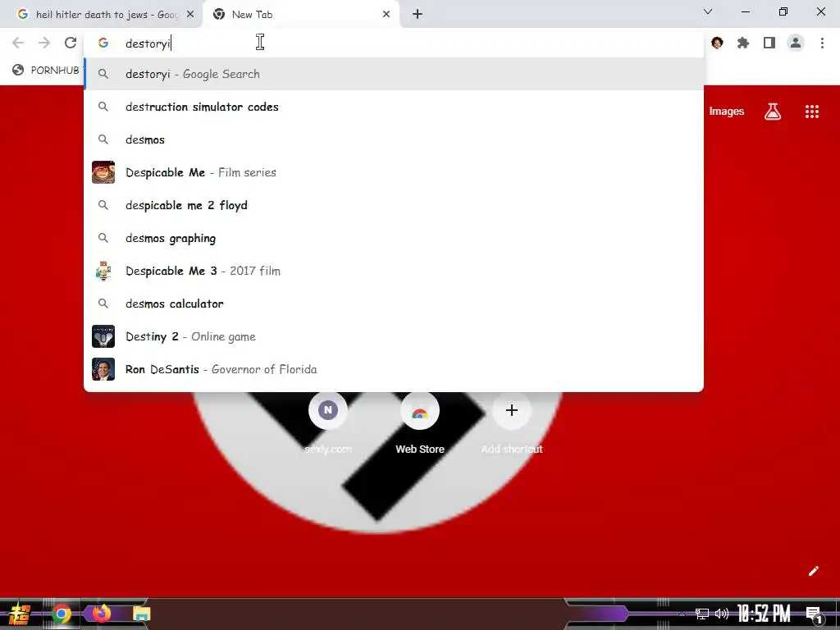Click the Add shortcut plus tile
This screenshot has height=630, width=840.
[512, 411]
